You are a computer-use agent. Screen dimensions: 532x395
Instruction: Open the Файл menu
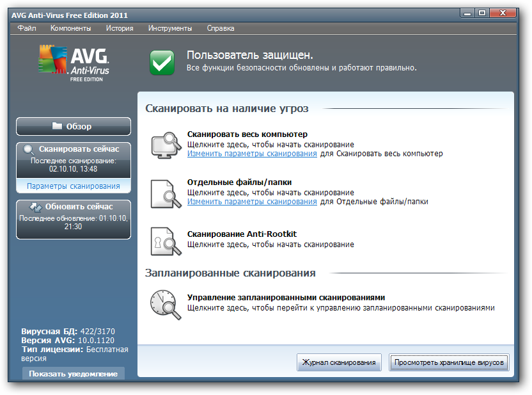point(27,28)
